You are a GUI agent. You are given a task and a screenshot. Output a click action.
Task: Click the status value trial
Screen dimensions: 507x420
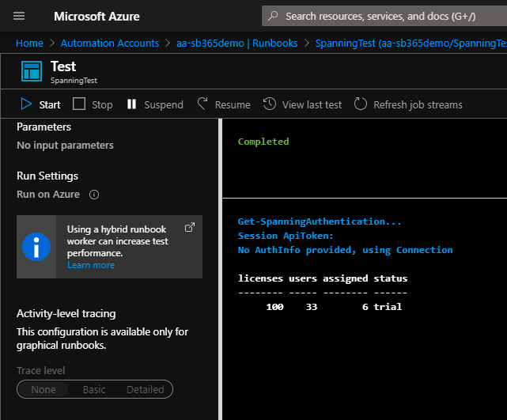tap(388, 307)
